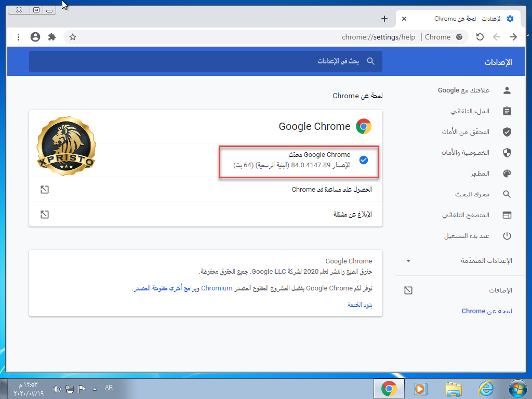The width and height of the screenshot is (532, 399).
Task: Click the 'الإعدادات' header title
Action: (498, 62)
